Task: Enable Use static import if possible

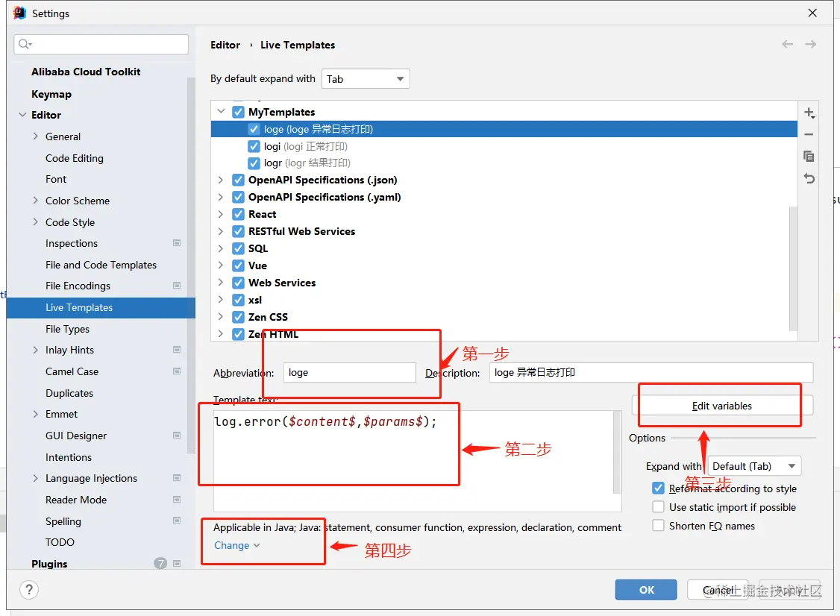Action: (x=659, y=506)
